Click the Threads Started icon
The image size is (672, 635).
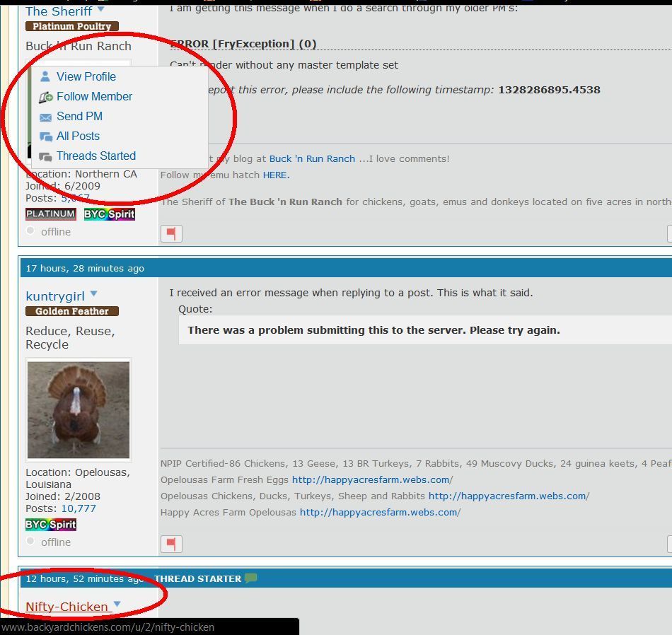point(45,156)
